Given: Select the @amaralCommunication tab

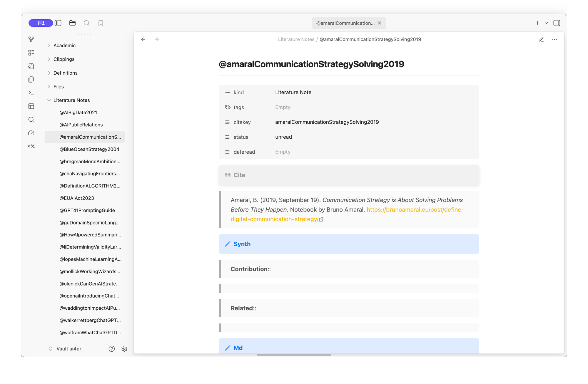Looking at the screenshot, I should (x=345, y=23).
